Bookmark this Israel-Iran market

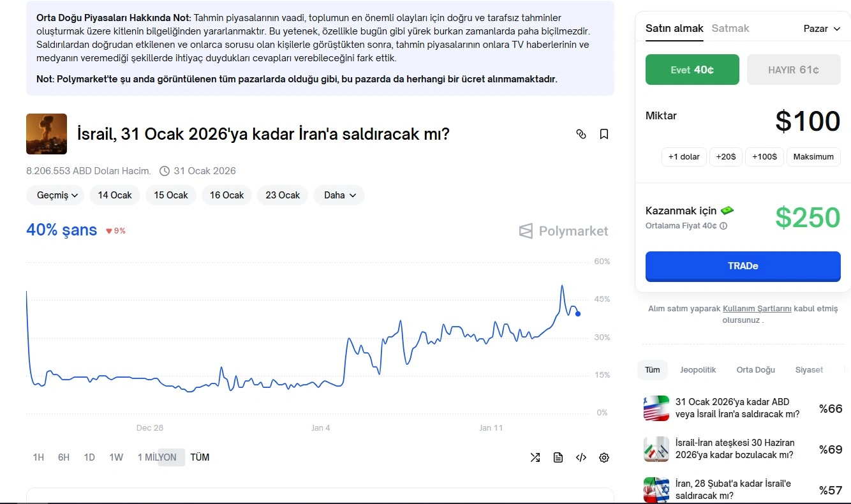point(603,134)
